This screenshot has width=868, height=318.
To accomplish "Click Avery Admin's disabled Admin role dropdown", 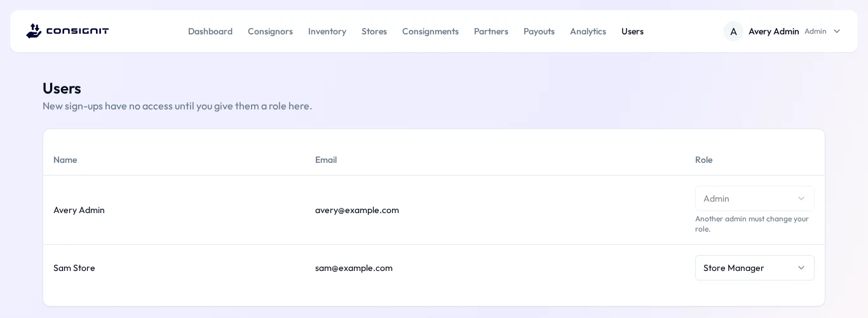I will coord(755,198).
